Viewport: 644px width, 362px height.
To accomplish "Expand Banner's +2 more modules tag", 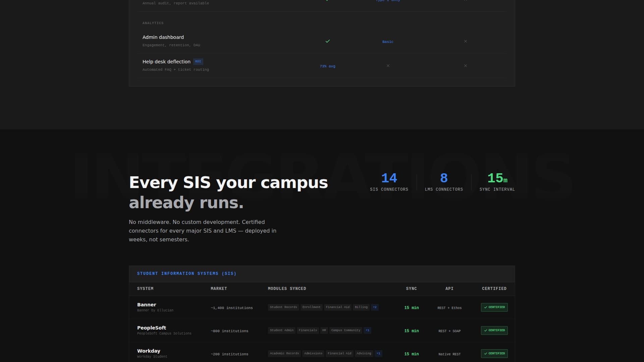I will coord(375,307).
